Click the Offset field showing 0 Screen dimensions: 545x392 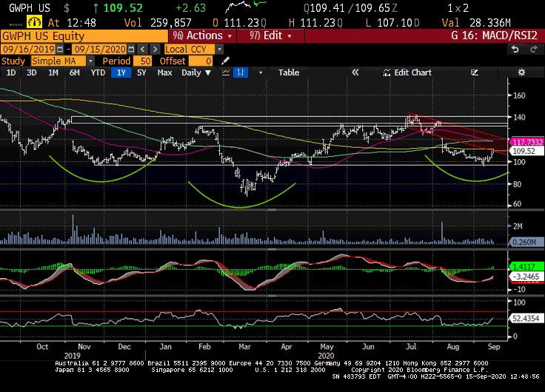(201, 61)
